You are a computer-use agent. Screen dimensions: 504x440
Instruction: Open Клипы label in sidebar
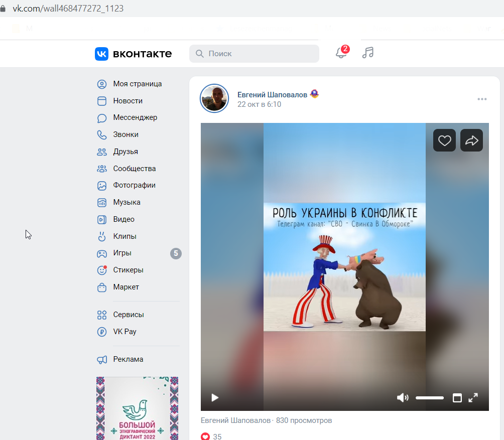tap(124, 236)
